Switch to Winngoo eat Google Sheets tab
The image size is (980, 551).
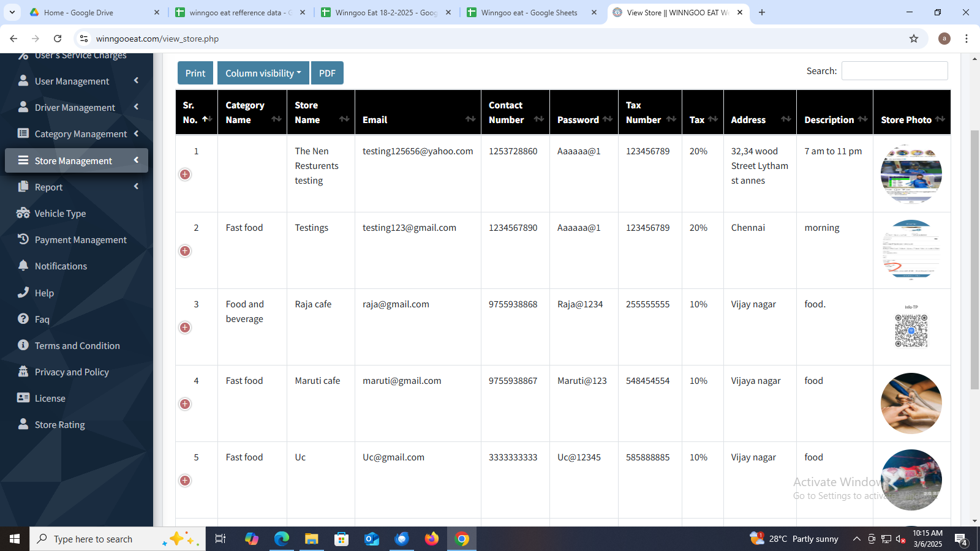[x=529, y=12]
